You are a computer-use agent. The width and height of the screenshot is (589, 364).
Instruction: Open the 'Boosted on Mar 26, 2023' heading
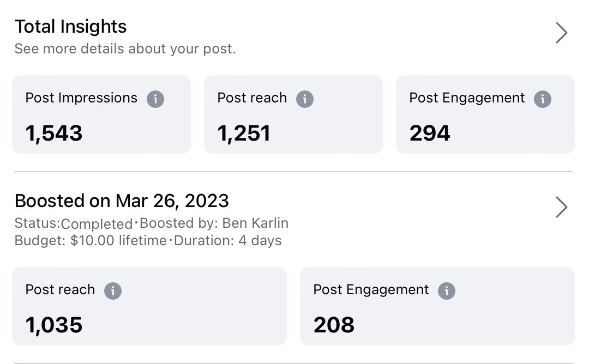pyautogui.click(x=122, y=201)
